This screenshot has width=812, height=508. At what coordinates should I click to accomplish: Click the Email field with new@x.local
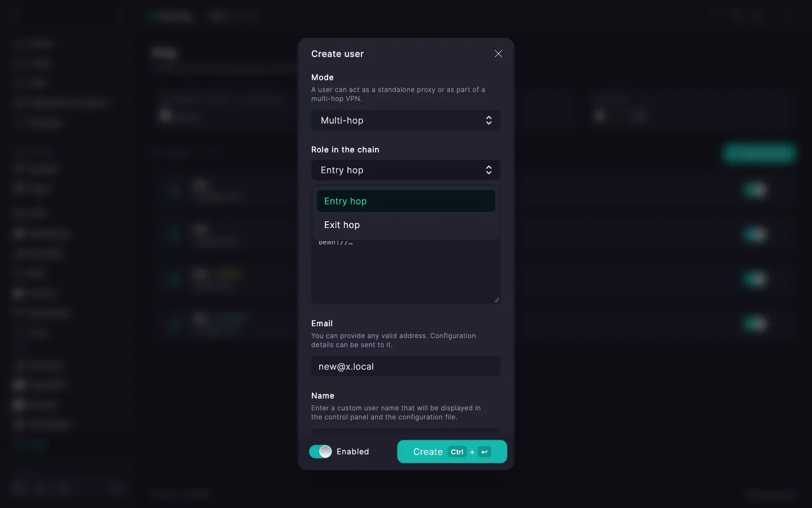(406, 366)
